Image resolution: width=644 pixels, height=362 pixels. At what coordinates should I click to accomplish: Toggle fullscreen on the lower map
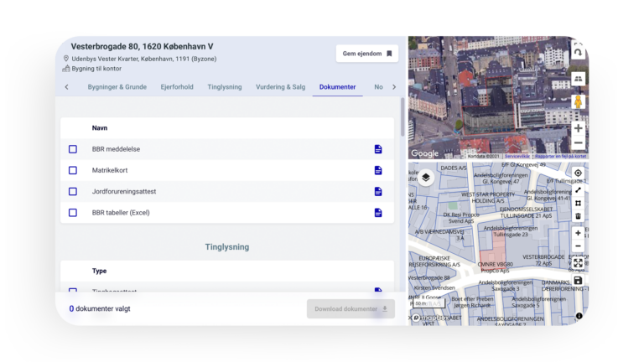click(578, 263)
